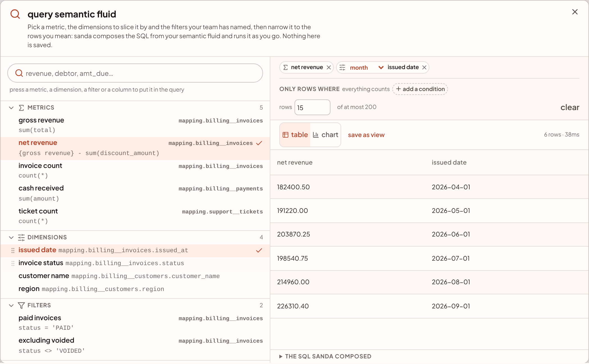Focus the metric search field
This screenshot has height=364, width=589.
(x=135, y=73)
